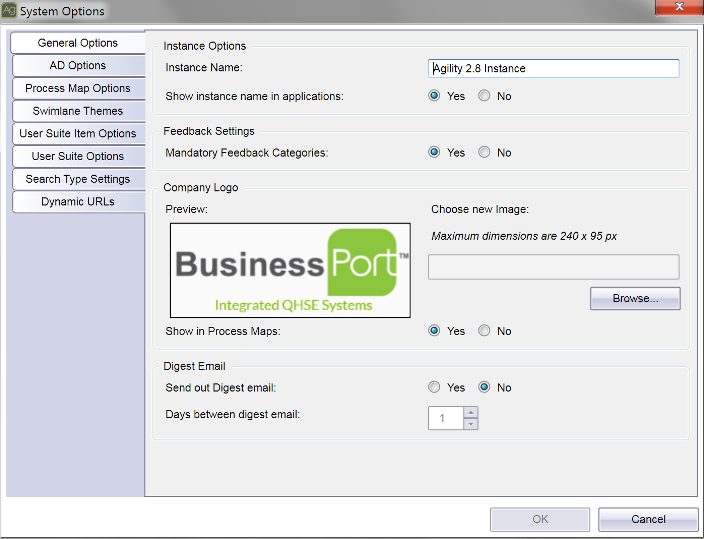Select Yes for Mandatory Feedback Categories
This screenshot has width=704, height=539.
(434, 152)
